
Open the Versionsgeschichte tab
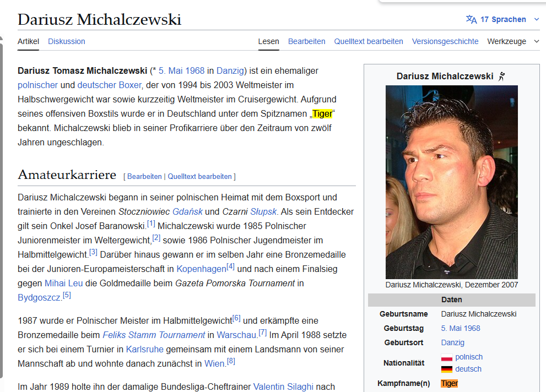(x=445, y=41)
